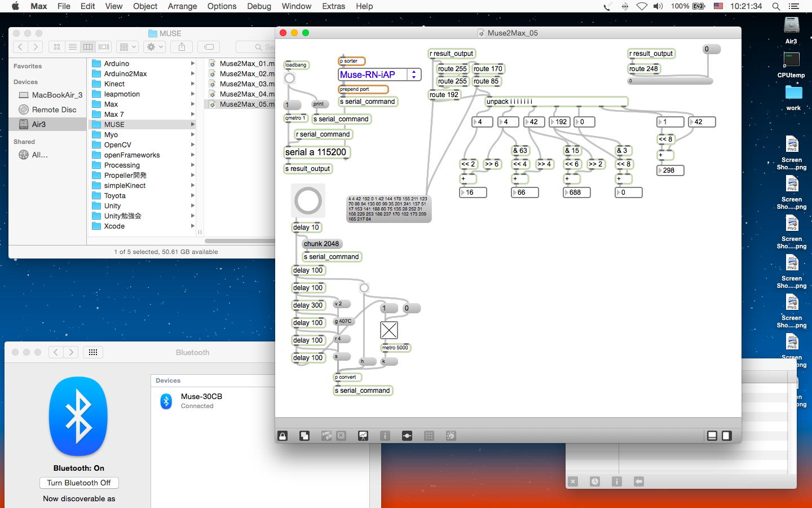Open the patcher windows icon in bottom toolbar
Image resolution: width=812 pixels, height=508 pixels.
[x=304, y=436]
